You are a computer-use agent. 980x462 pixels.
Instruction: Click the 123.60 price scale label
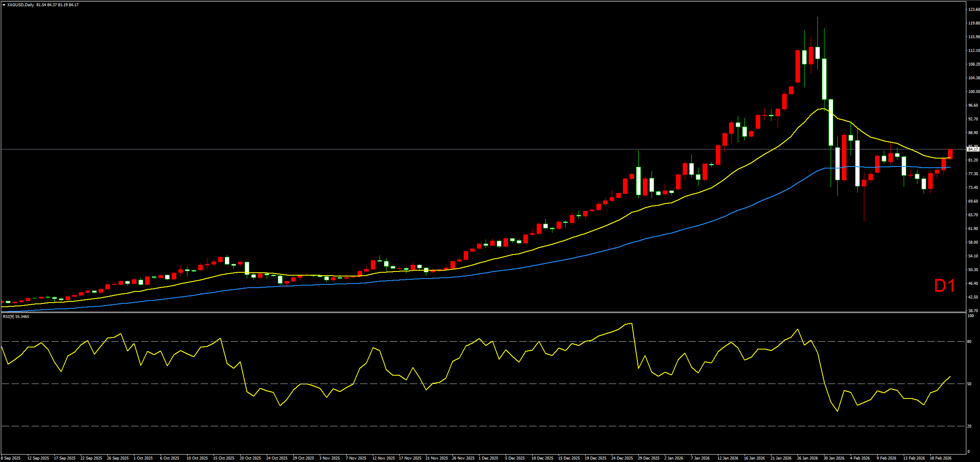click(973, 10)
